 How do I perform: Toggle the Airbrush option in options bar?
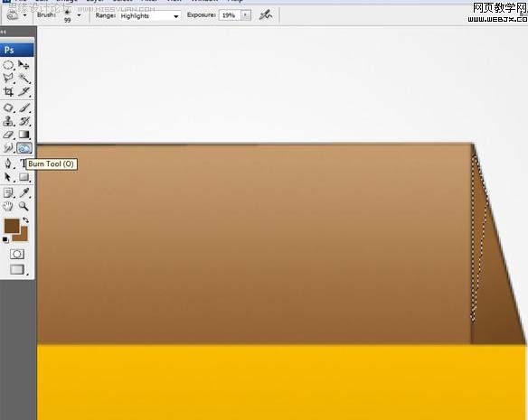[265, 15]
